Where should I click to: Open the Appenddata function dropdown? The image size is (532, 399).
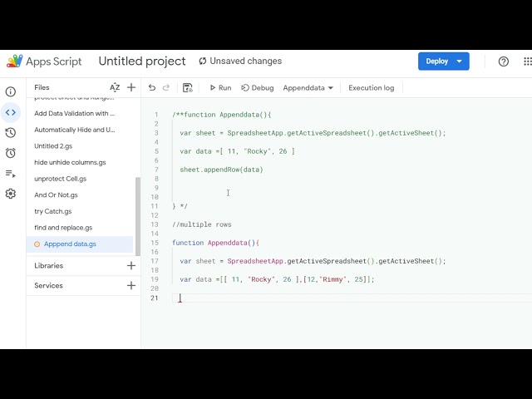(x=308, y=88)
